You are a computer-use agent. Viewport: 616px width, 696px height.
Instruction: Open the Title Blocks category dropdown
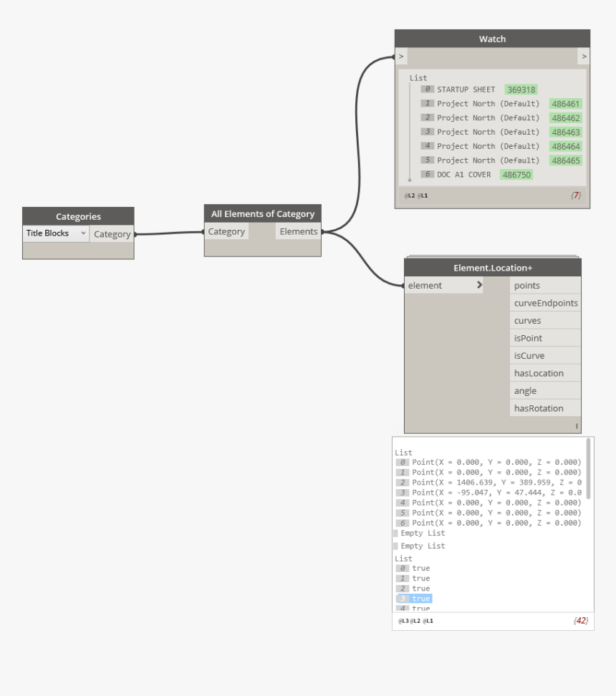[x=56, y=233]
